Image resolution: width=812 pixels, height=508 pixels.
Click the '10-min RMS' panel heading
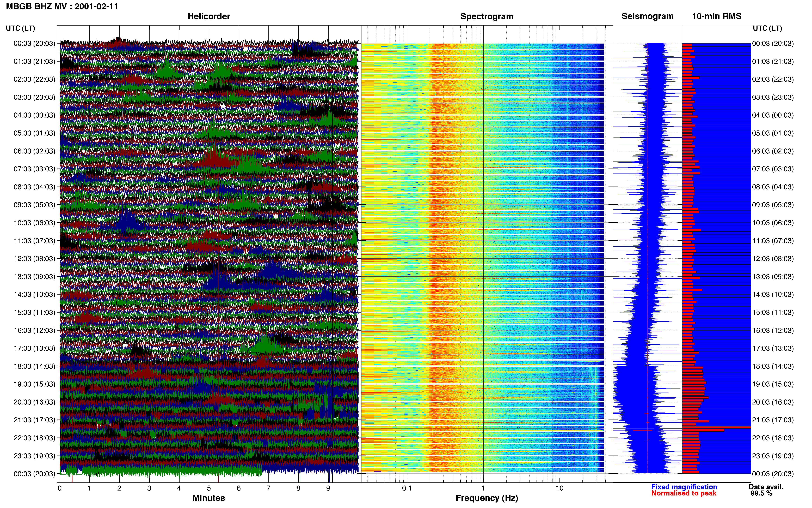(x=716, y=16)
